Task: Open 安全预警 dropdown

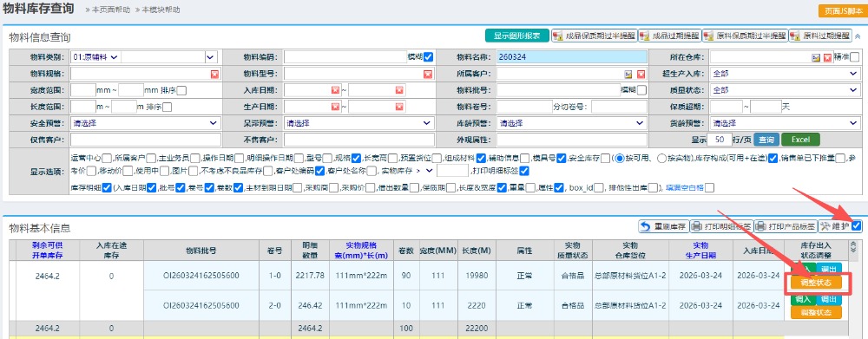Action: [x=145, y=123]
